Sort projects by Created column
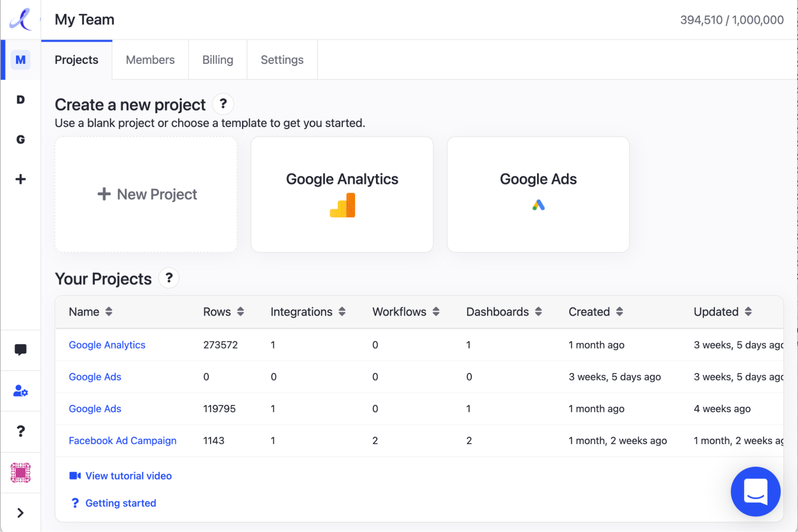Viewport: 798px width, 532px height. [x=596, y=312]
